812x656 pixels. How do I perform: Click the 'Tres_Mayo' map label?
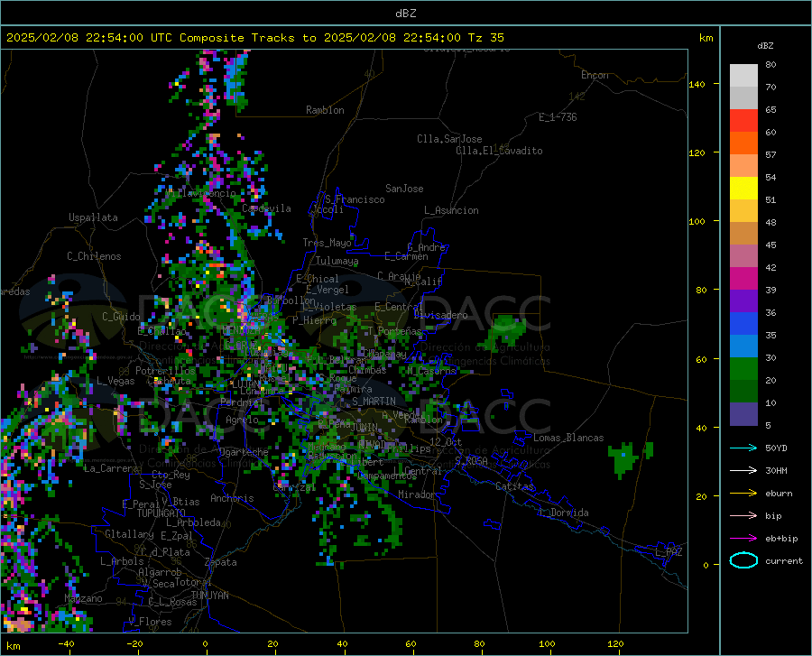point(327,243)
